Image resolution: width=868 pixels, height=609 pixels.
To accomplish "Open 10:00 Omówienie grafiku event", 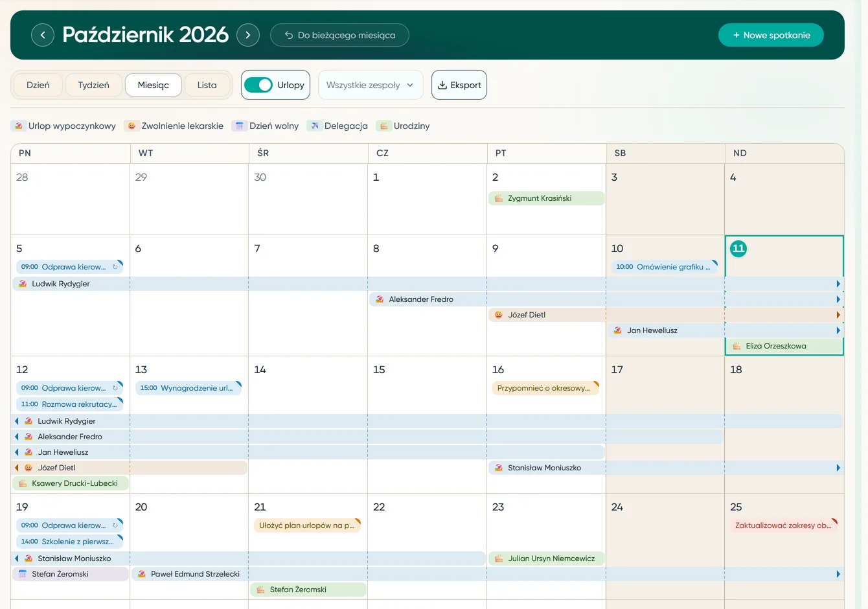I will [664, 267].
